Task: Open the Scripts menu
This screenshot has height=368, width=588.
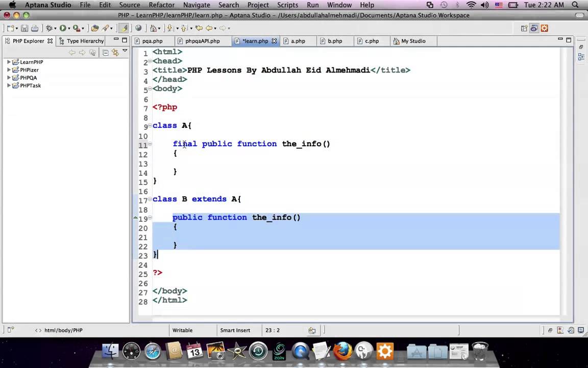Action: pos(288,5)
